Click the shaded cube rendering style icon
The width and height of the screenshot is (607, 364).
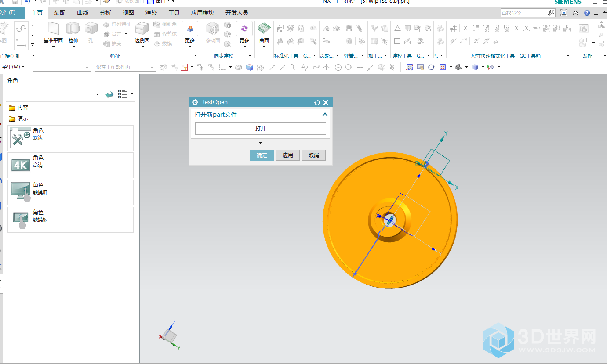point(475,67)
